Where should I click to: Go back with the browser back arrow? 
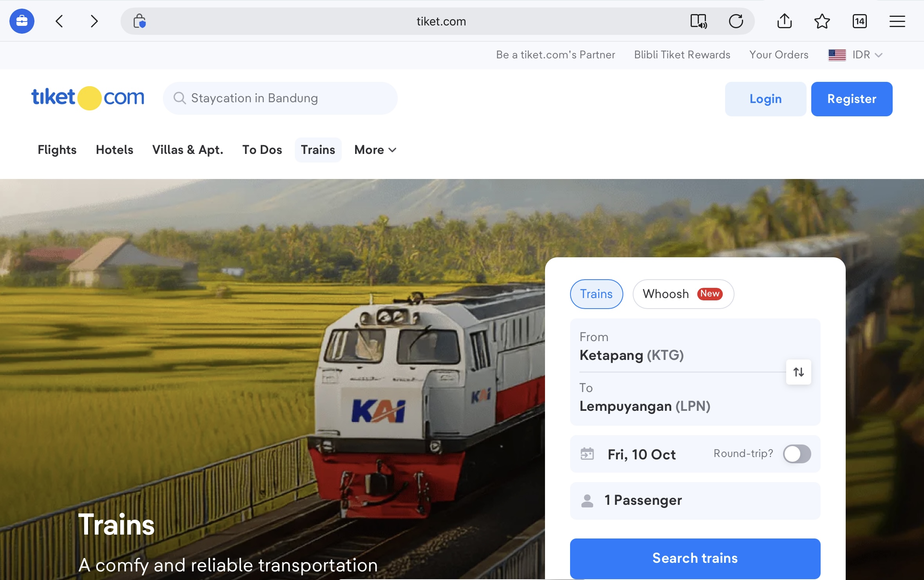tap(60, 21)
